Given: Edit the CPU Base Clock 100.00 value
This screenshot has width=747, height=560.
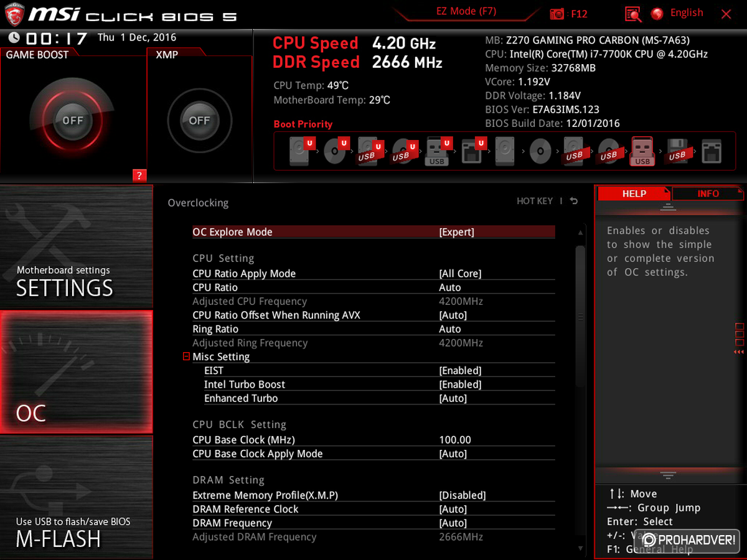Looking at the screenshot, I should [x=455, y=440].
